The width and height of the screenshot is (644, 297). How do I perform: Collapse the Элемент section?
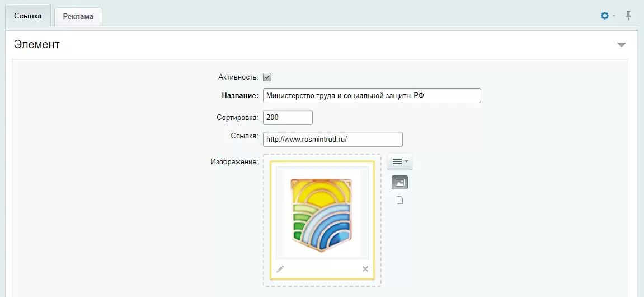[x=622, y=44]
